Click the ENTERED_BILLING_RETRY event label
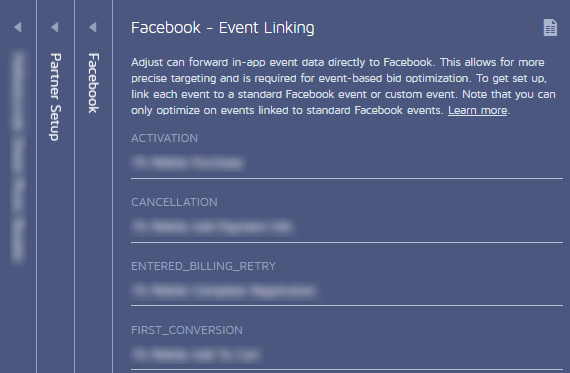This screenshot has width=570, height=373. coord(203,266)
